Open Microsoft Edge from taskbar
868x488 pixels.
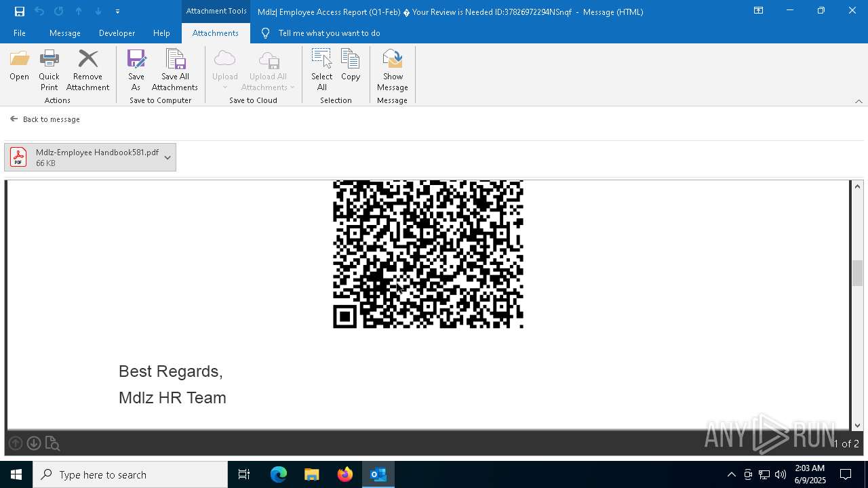click(279, 474)
